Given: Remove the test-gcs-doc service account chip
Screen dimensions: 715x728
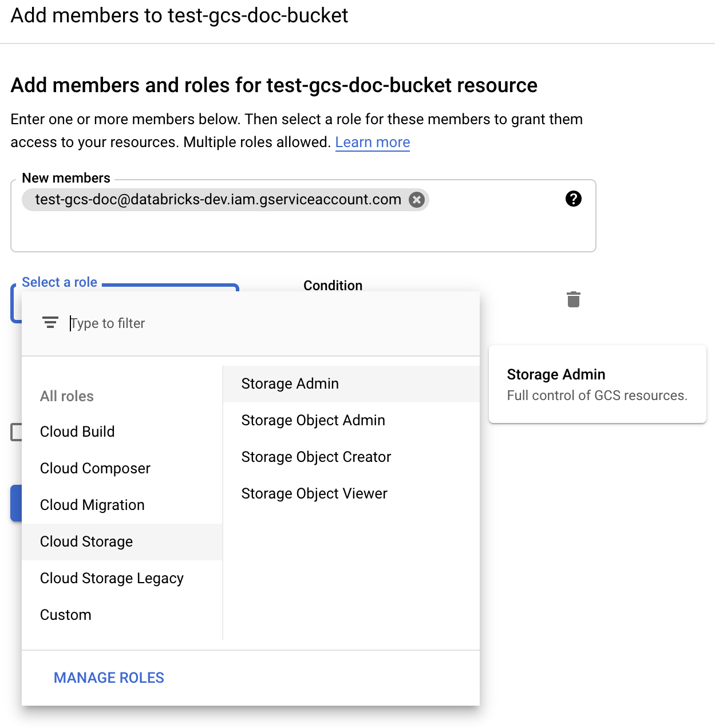Looking at the screenshot, I should click(x=417, y=199).
